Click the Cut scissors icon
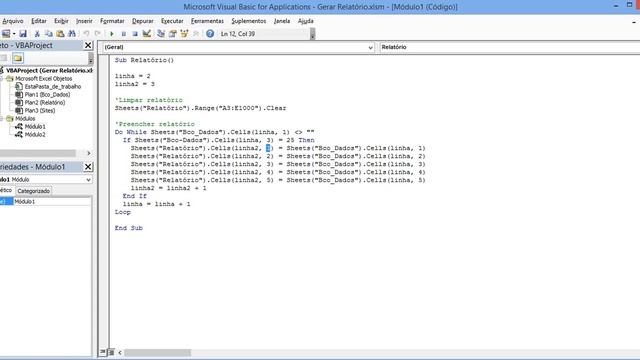 37,34
